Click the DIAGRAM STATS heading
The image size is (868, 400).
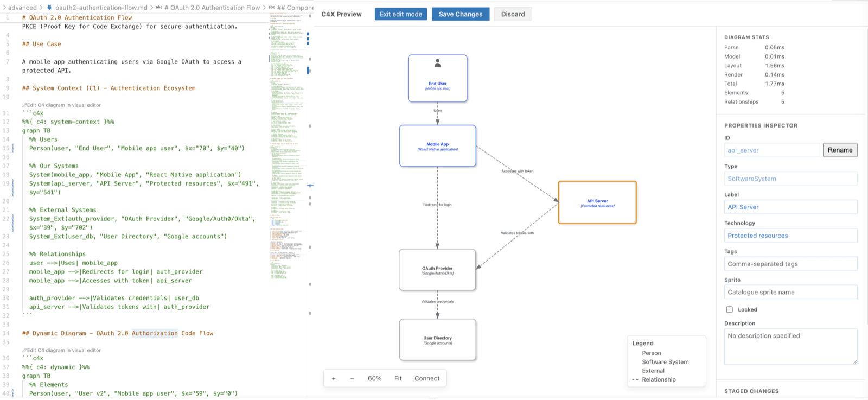746,37
